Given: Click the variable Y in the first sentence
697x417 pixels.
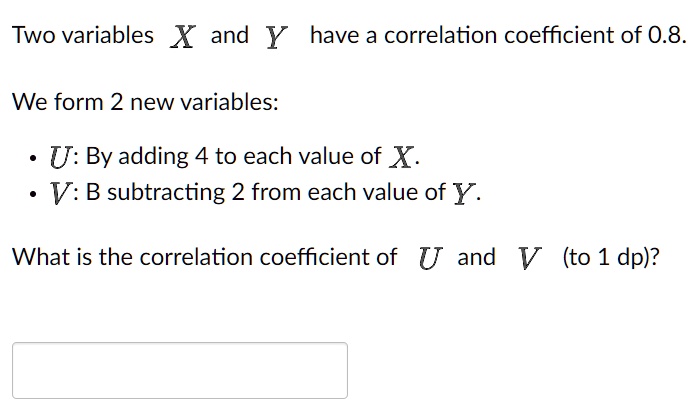Looking at the screenshot, I should (x=276, y=37).
